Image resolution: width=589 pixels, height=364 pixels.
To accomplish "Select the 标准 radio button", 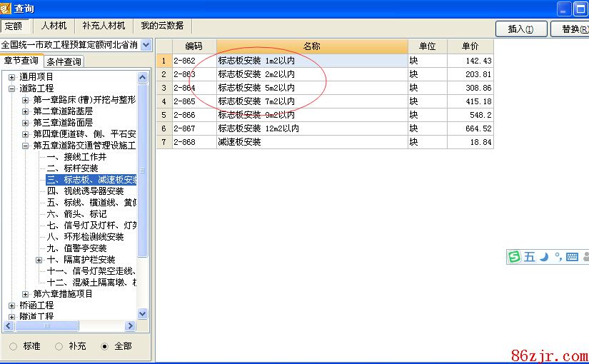I will tap(14, 346).
